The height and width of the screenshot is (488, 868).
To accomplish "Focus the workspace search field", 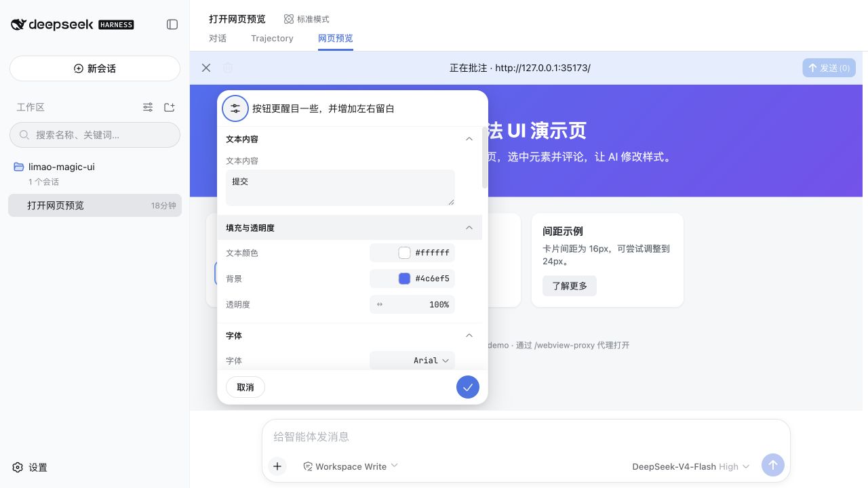I will point(95,135).
